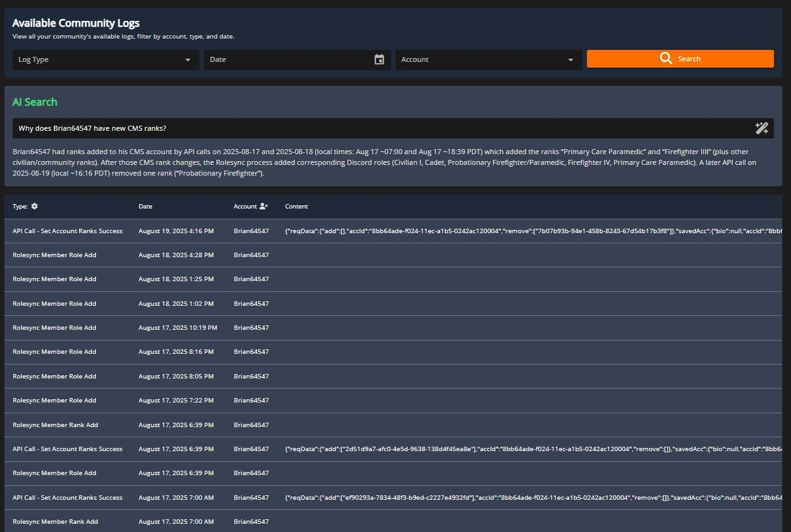
Task: Click Brian64547 in the August 17 10:19 PM row
Action: pos(251,328)
